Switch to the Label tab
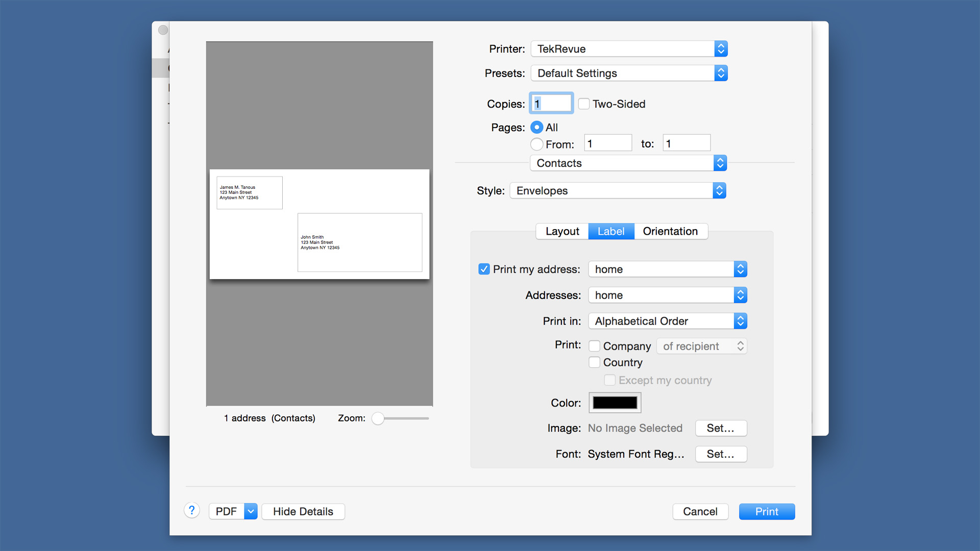The height and width of the screenshot is (551, 980). [x=611, y=231]
